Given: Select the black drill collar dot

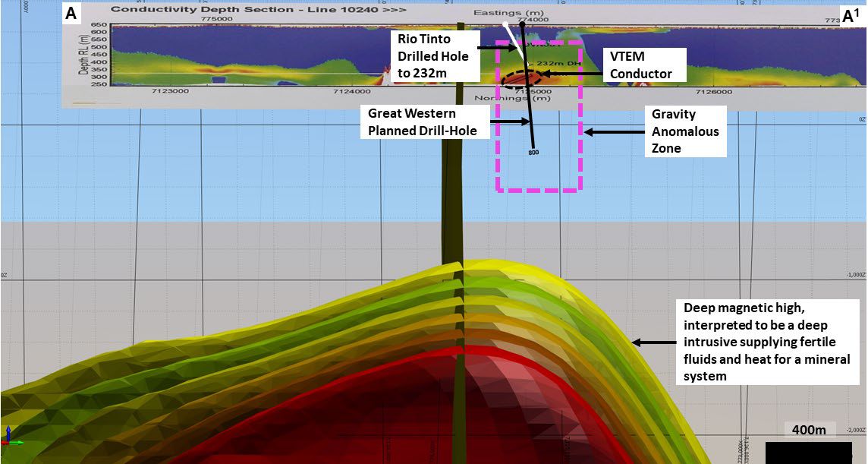Looking at the screenshot, I should click(x=523, y=25).
